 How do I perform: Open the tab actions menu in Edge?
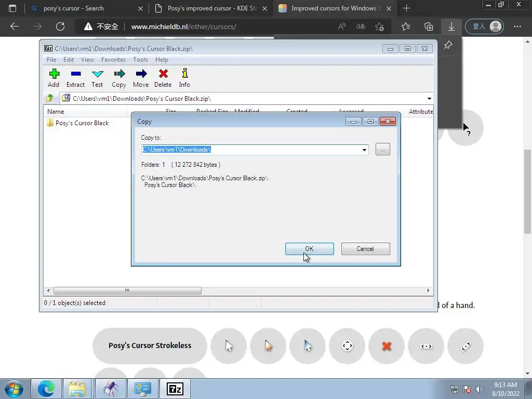[12, 8]
